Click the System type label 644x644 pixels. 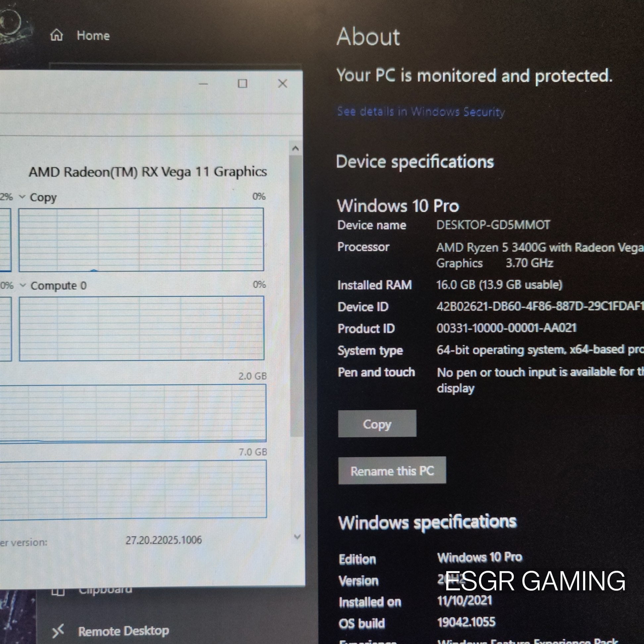pos(370,351)
